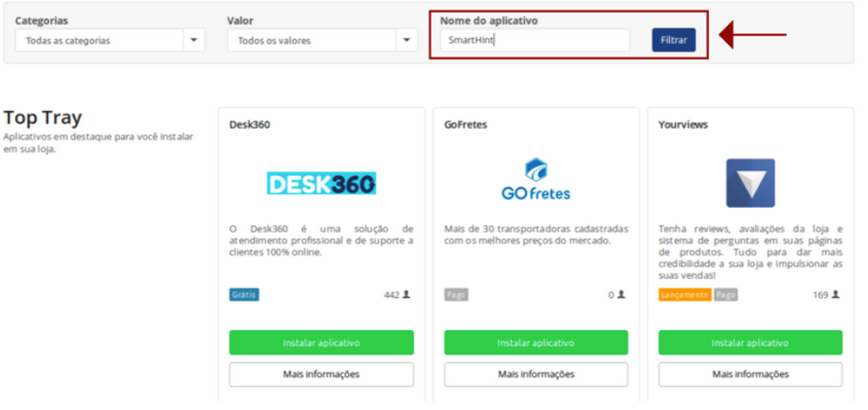Click the 'Nome do aplicativo' label
The height and width of the screenshot is (410, 868).
click(489, 20)
